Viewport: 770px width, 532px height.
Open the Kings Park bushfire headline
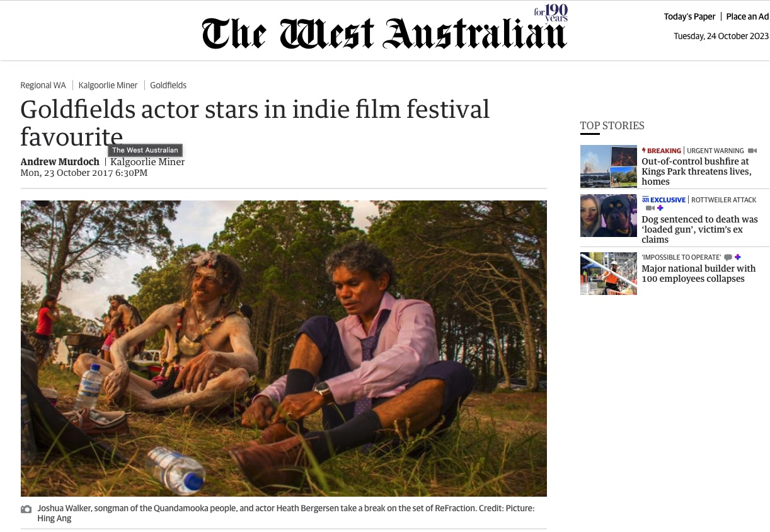click(x=696, y=171)
